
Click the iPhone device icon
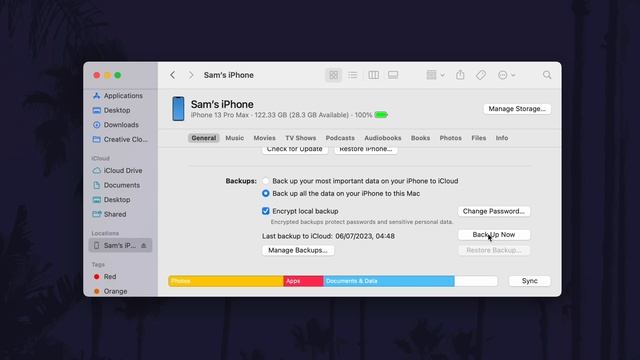coord(178,109)
